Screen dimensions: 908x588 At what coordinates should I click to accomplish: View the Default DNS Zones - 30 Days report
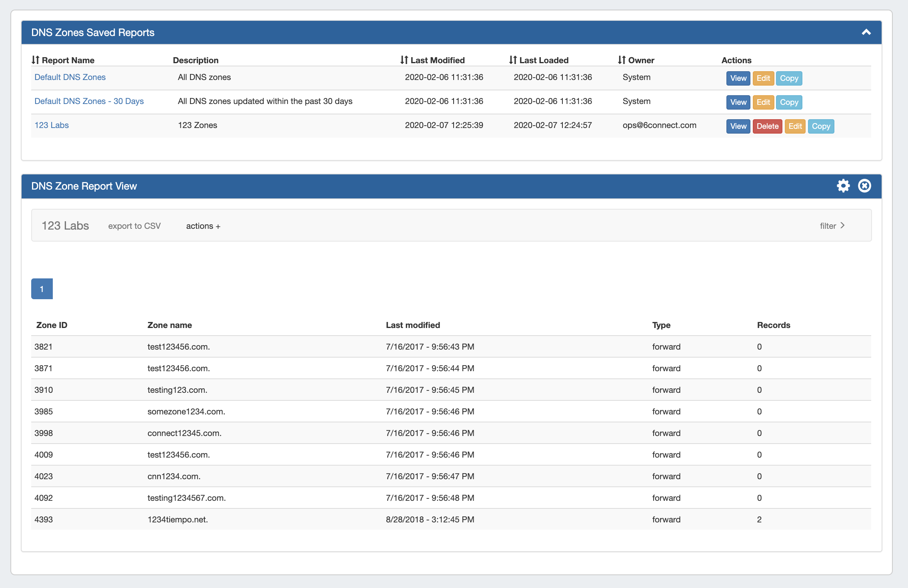738,102
